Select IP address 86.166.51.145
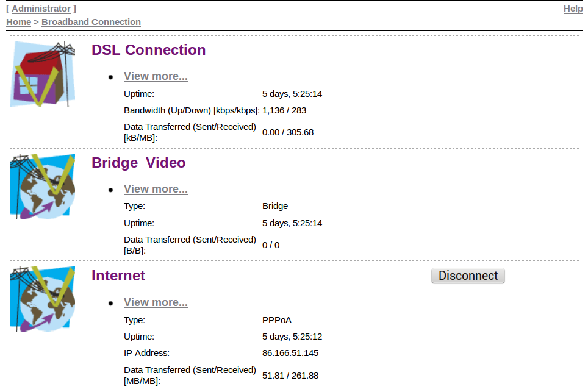The image size is (588, 392). (290, 353)
